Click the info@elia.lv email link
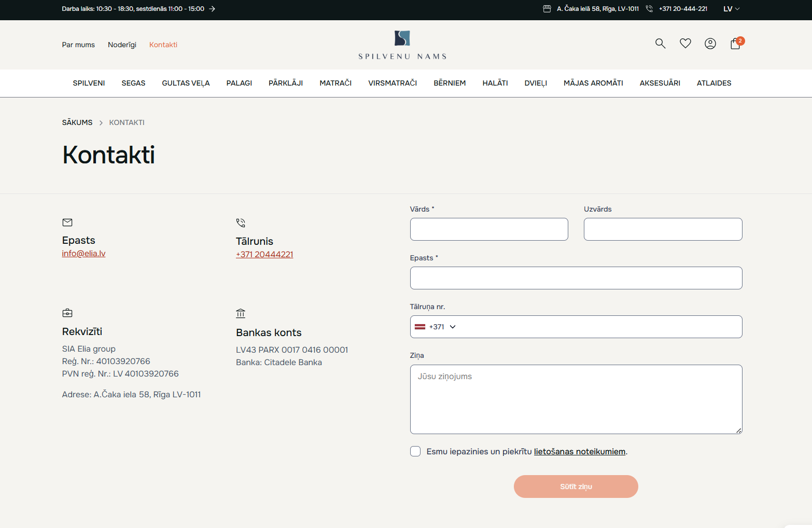The width and height of the screenshot is (812, 528). pyautogui.click(x=83, y=254)
